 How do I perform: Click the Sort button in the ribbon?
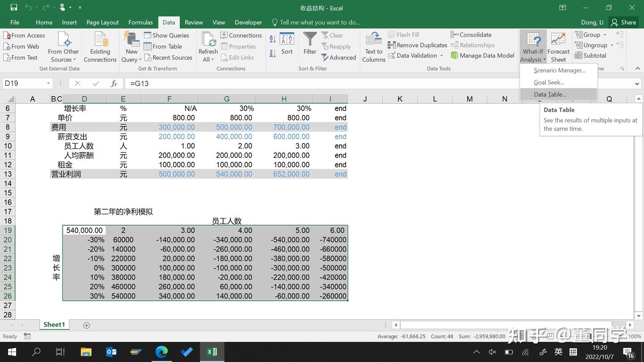(287, 44)
